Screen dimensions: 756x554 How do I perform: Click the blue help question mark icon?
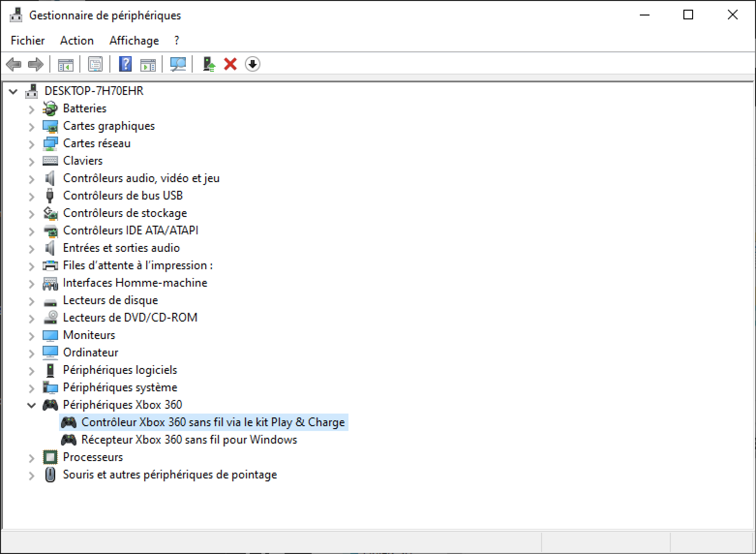click(x=125, y=64)
